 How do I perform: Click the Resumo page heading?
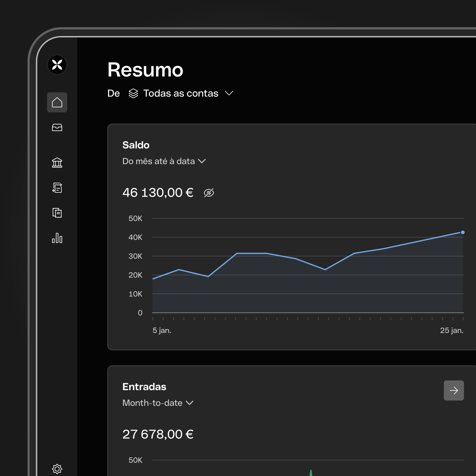(x=145, y=70)
